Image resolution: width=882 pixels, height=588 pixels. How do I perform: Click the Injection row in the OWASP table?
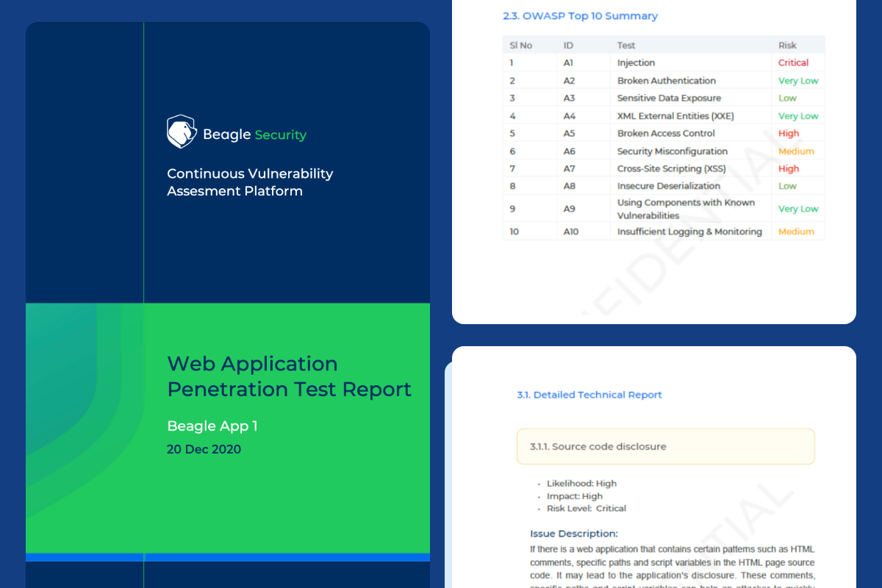[x=661, y=62]
